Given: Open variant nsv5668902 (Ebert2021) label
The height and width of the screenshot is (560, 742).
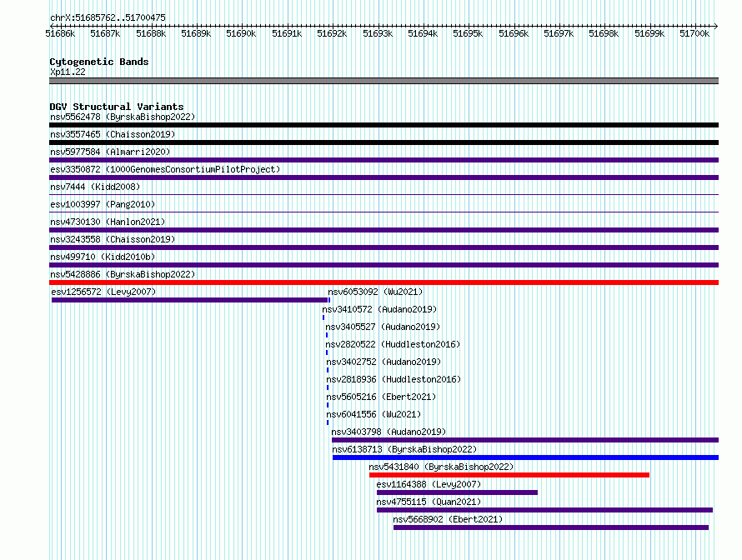Looking at the screenshot, I should 449,519.
